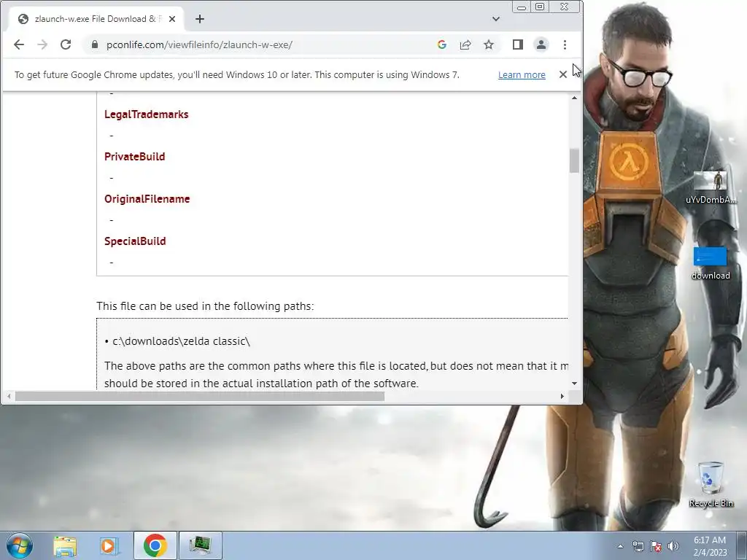Click the horizontal scrollbar right arrow

[562, 396]
